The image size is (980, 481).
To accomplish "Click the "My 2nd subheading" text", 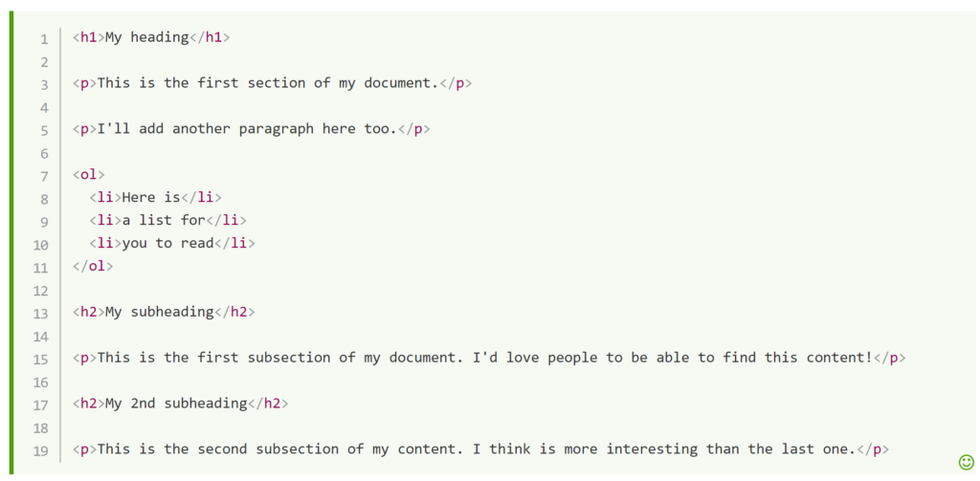I will pyautogui.click(x=176, y=404).
